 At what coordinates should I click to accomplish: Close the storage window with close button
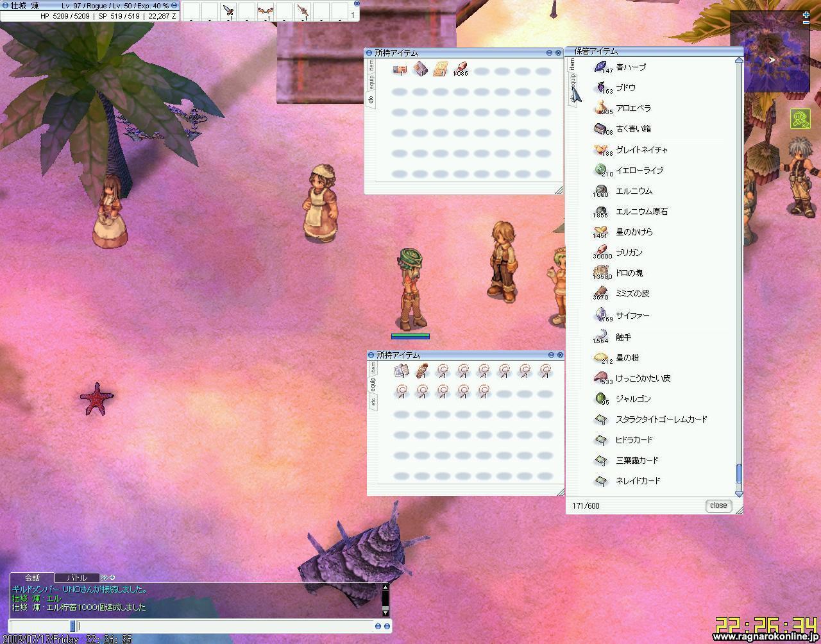tap(718, 505)
